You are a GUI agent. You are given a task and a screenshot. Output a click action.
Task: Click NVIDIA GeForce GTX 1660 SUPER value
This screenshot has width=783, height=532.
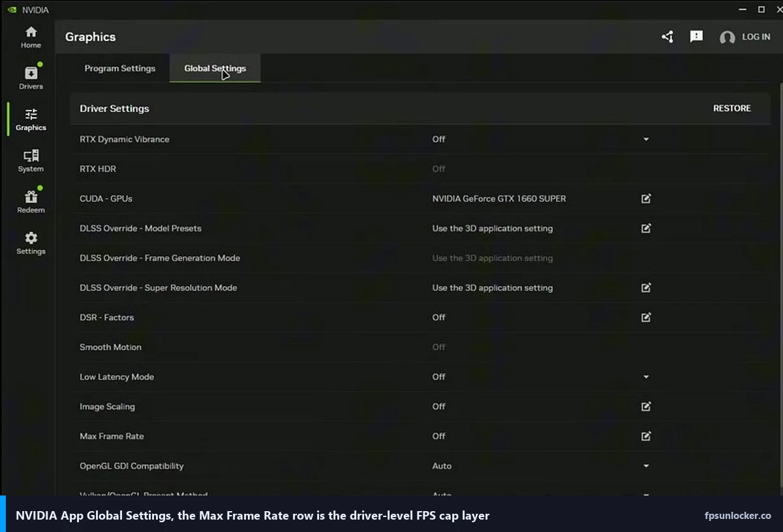[499, 198]
